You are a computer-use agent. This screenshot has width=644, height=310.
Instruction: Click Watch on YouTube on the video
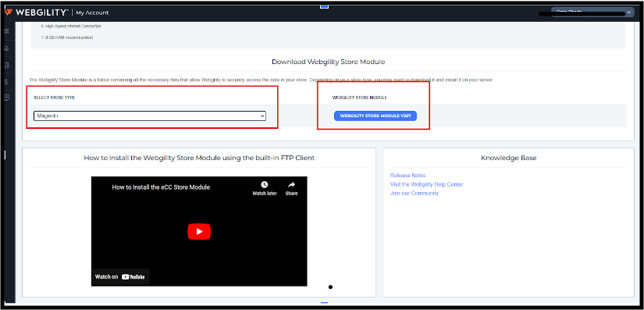120,276
